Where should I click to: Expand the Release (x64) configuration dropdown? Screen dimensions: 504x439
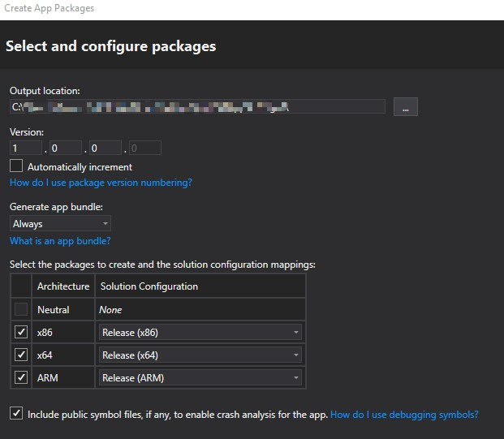click(x=200, y=355)
